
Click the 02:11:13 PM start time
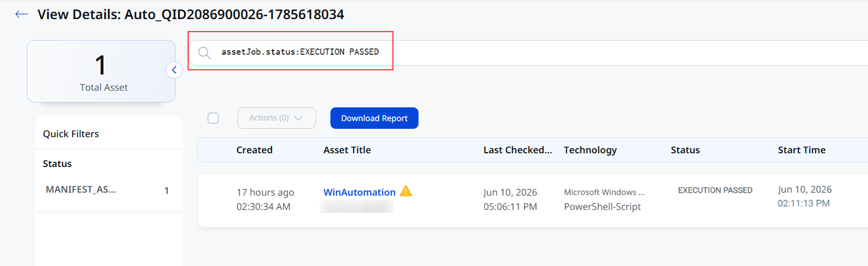(x=804, y=203)
